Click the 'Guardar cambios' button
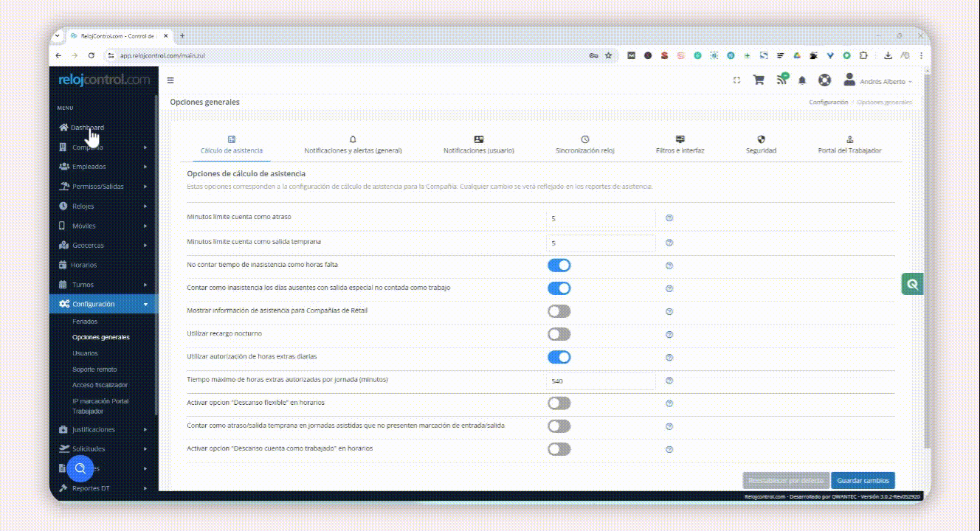The height and width of the screenshot is (531, 980). pyautogui.click(x=863, y=480)
